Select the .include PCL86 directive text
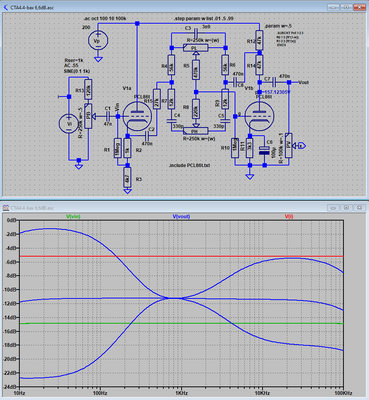This screenshot has width=369, height=400. click(190, 165)
